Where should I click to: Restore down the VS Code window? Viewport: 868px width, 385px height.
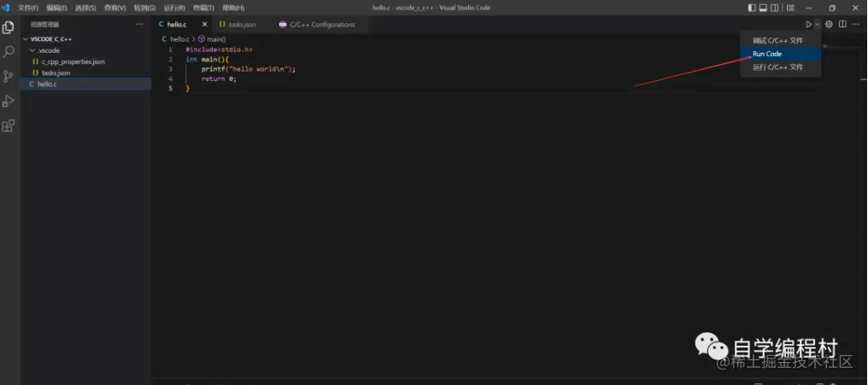[x=832, y=8]
